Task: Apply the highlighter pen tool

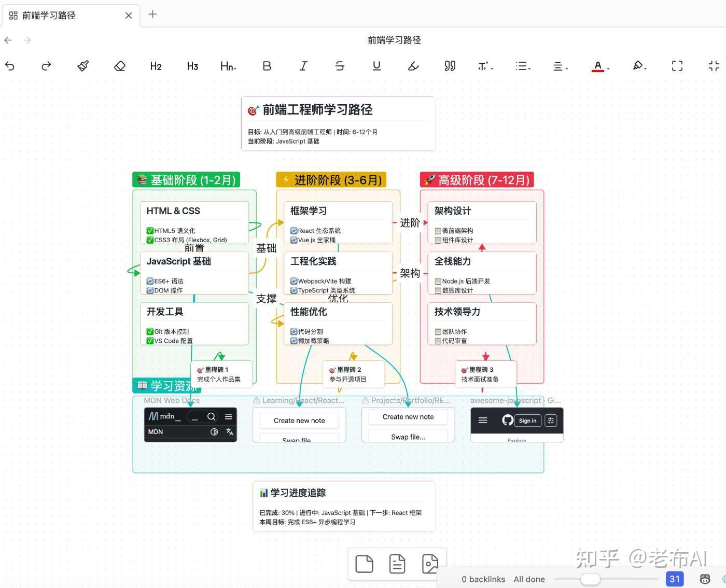Action: 413,66
